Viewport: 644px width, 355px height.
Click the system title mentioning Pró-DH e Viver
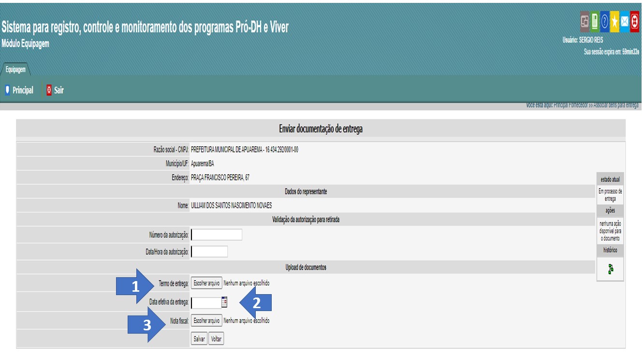tap(145, 27)
